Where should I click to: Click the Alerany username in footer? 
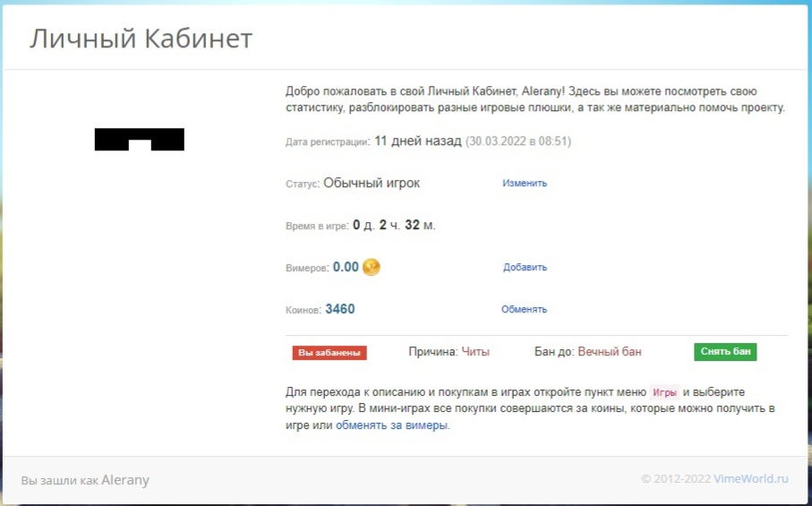pos(125,480)
